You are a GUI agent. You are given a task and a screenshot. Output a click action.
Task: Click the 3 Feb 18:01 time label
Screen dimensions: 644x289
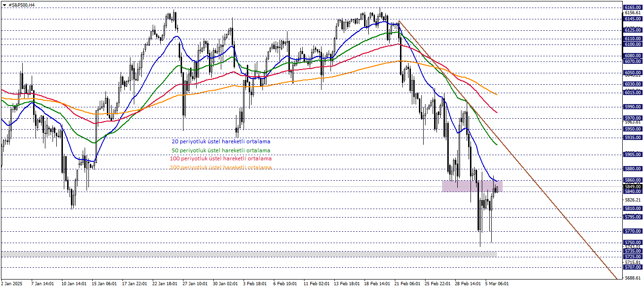[256, 284]
